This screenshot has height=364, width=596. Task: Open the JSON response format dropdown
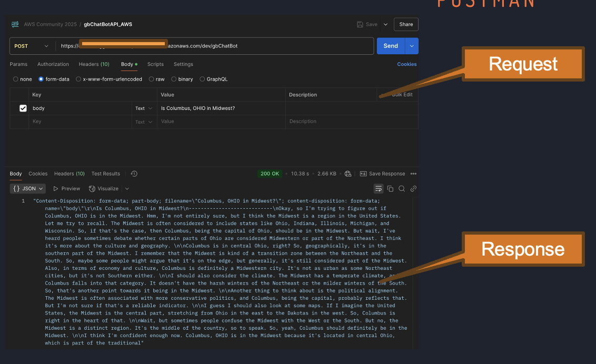coord(28,189)
